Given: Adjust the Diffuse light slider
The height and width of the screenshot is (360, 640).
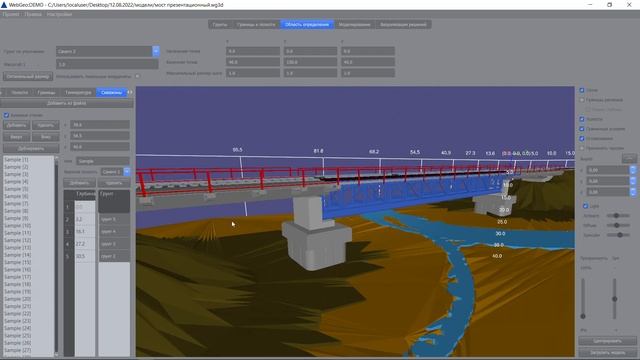Looking at the screenshot, I should [618, 225].
